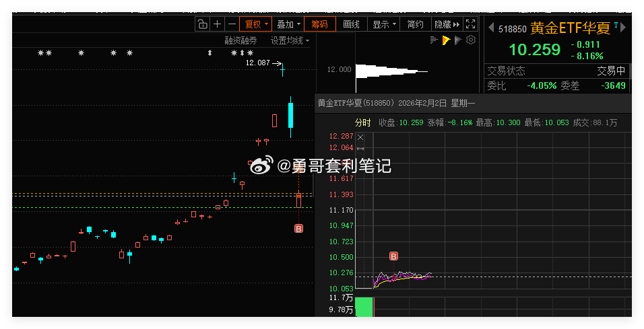Click the 委差 -3649 value

pyautogui.click(x=613, y=85)
